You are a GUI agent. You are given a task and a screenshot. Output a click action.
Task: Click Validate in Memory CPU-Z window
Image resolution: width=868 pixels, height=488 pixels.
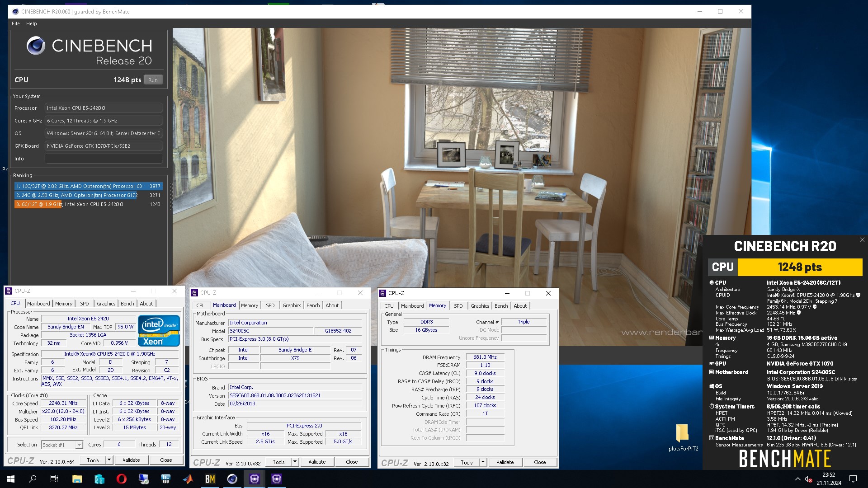point(505,462)
